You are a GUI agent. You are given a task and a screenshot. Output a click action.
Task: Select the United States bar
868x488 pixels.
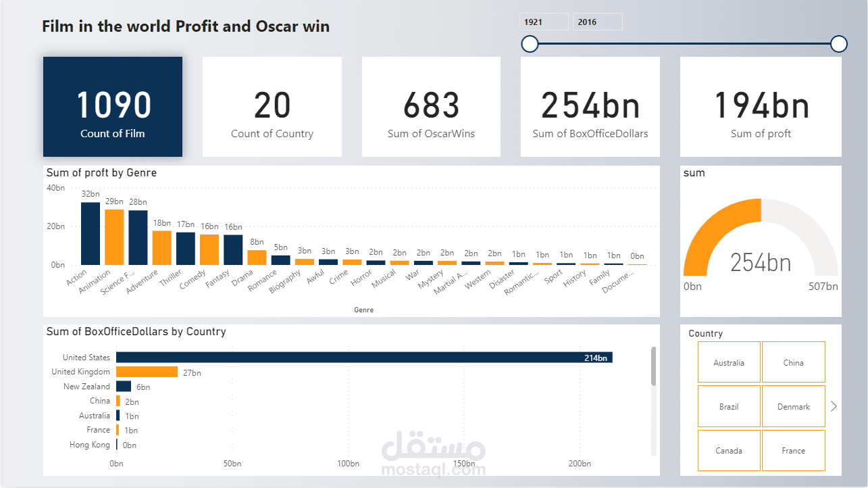pos(364,357)
